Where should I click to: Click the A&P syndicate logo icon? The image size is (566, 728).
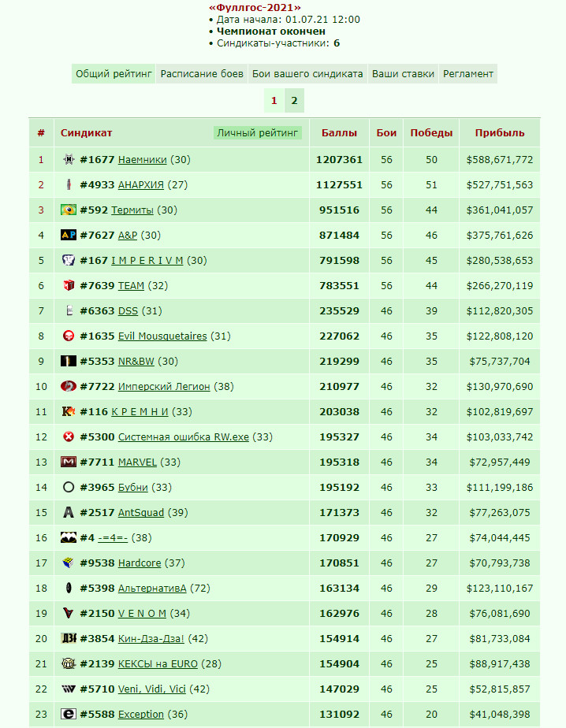tap(69, 235)
